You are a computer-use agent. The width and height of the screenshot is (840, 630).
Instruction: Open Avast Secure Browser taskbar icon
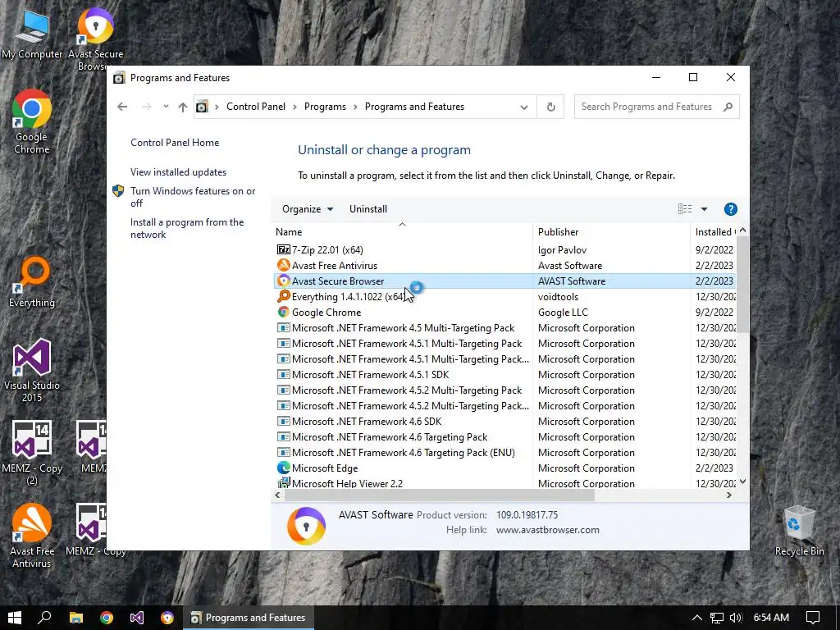[x=167, y=618]
